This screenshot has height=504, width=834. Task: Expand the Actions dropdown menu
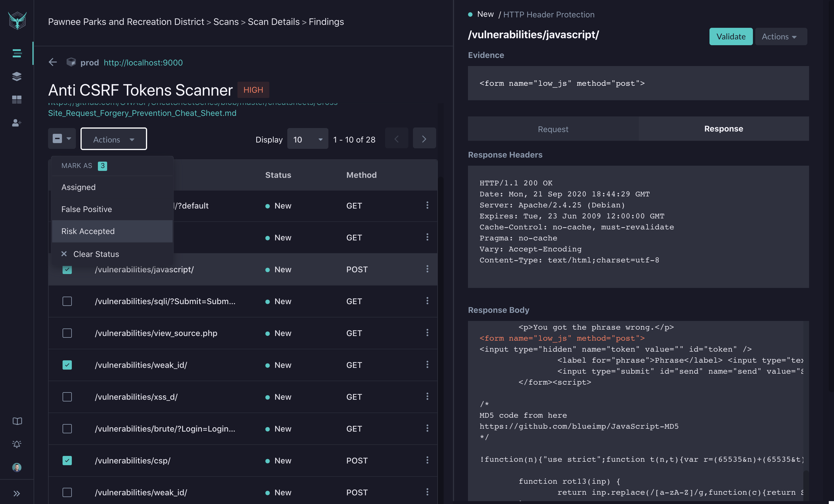[113, 139]
